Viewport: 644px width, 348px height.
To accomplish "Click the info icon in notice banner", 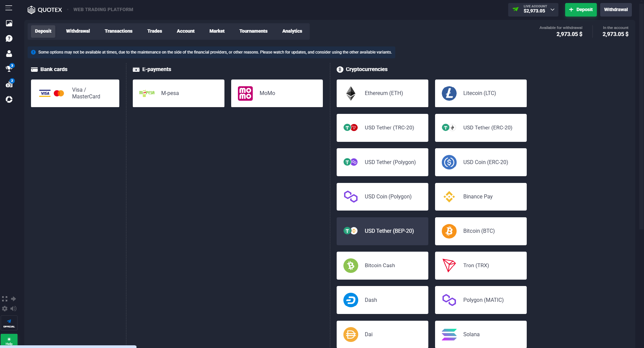I will tap(33, 52).
